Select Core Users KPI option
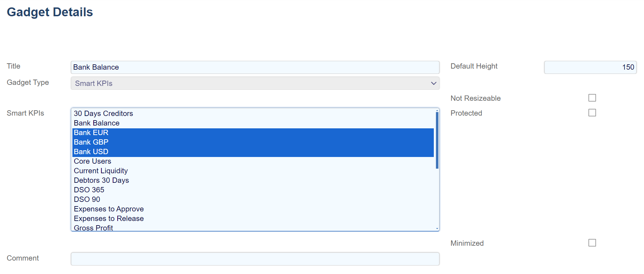Viewport: 644px width, 274px height. point(93,161)
